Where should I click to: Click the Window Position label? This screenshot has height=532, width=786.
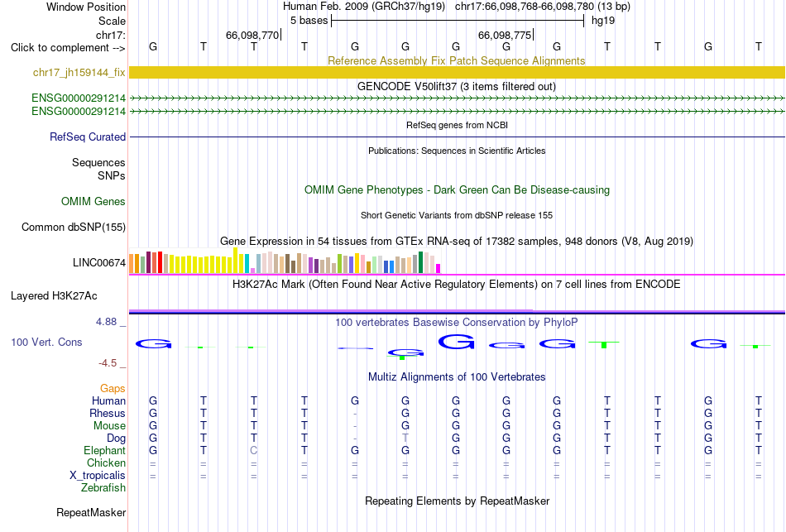pos(86,7)
